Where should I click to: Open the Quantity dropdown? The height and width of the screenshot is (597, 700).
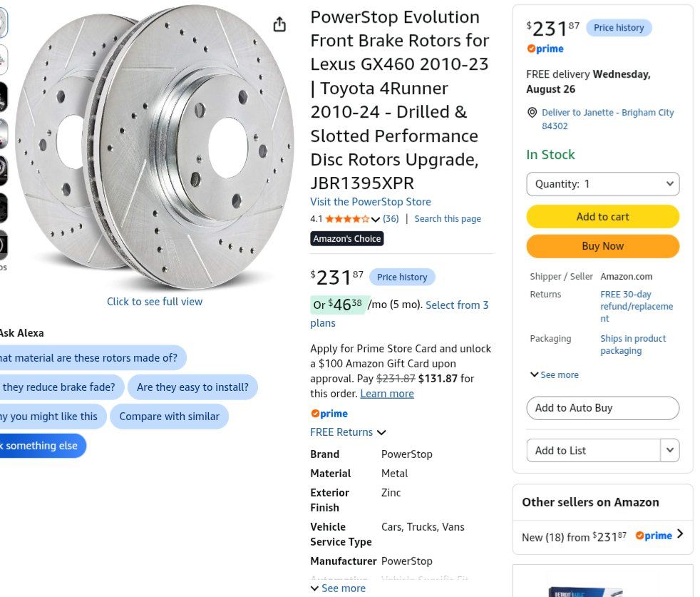coord(602,184)
